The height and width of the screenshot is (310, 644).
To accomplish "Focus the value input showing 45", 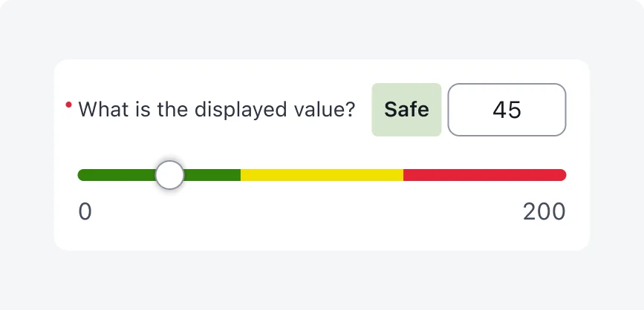I will 507,110.
